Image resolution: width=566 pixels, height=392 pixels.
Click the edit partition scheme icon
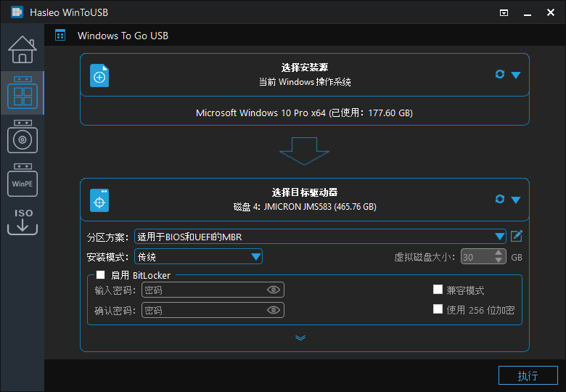[x=517, y=236]
